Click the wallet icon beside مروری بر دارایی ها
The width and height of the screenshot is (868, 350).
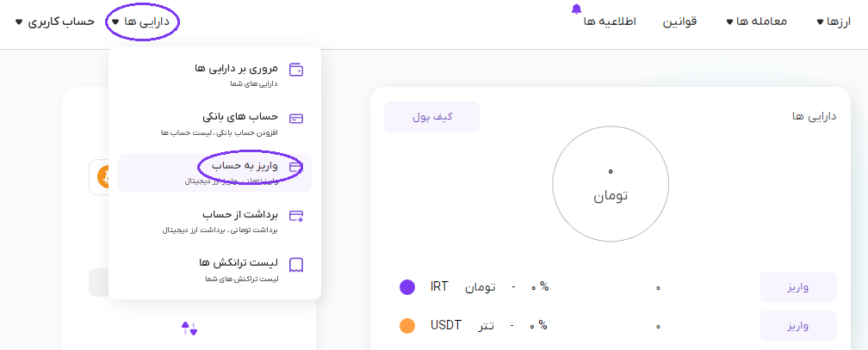coord(296,71)
